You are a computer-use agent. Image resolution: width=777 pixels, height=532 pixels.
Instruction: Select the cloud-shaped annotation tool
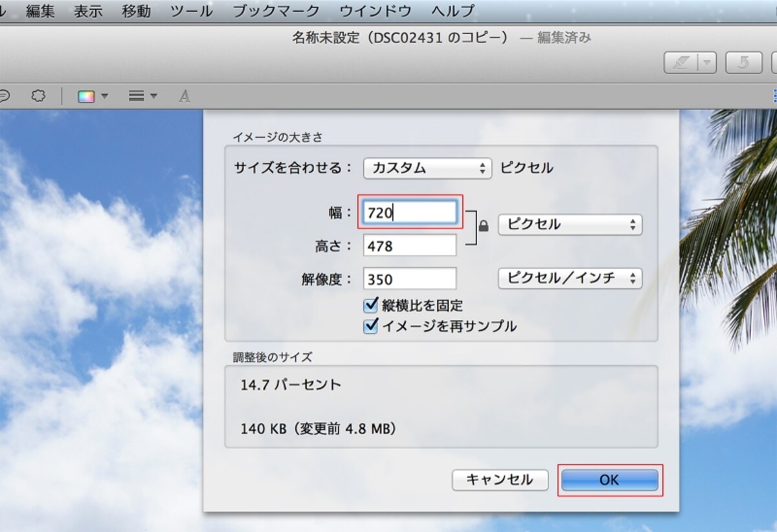pyautogui.click(x=38, y=96)
